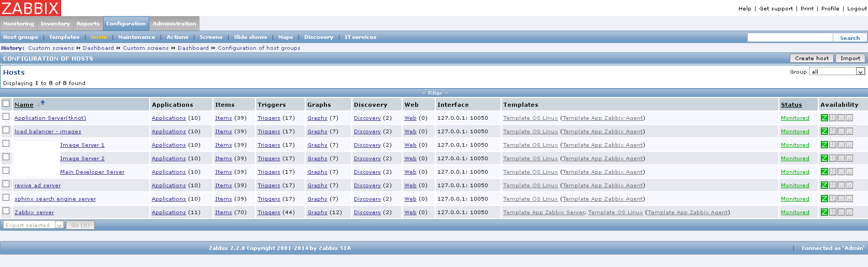The height and width of the screenshot is (267, 868).
Task: Click JMX icon for Zabbix server row
Action: click(x=841, y=212)
